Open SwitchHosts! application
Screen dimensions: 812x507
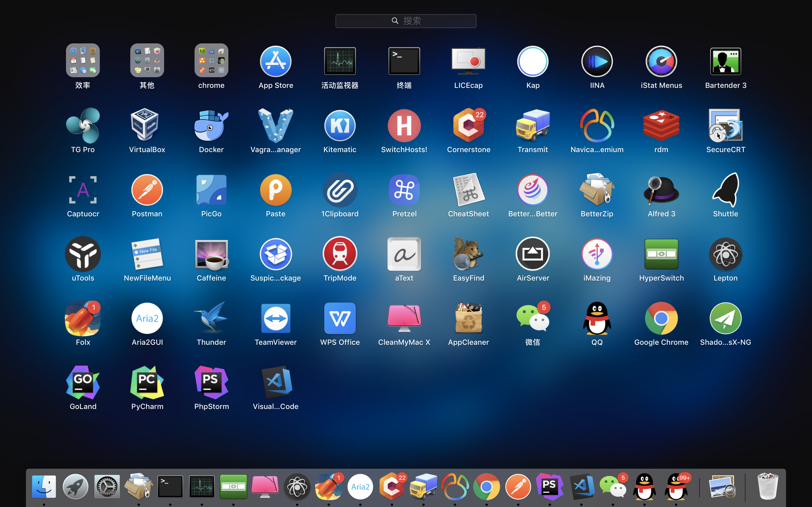404,126
